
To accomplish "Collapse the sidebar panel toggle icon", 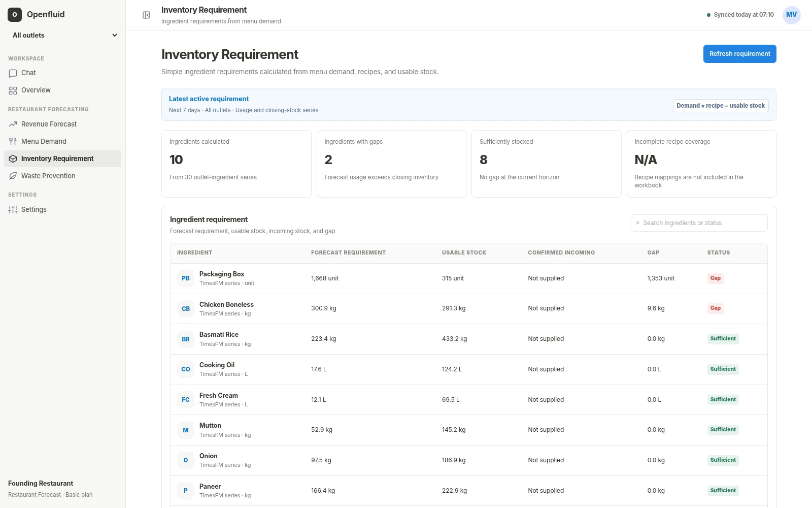I will 146,15.
